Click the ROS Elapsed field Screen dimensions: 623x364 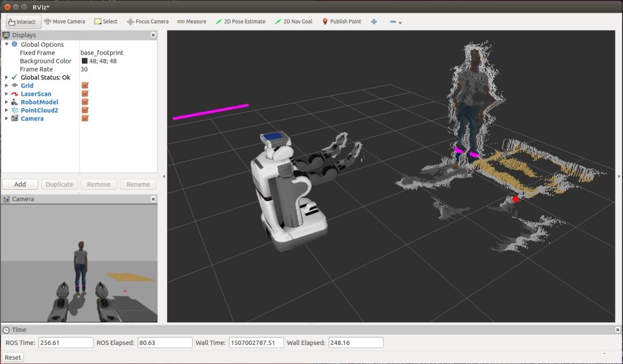coord(165,343)
